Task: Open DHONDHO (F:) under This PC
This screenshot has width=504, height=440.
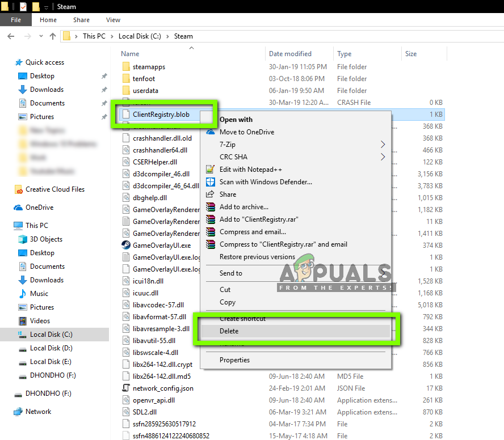Action: point(53,375)
